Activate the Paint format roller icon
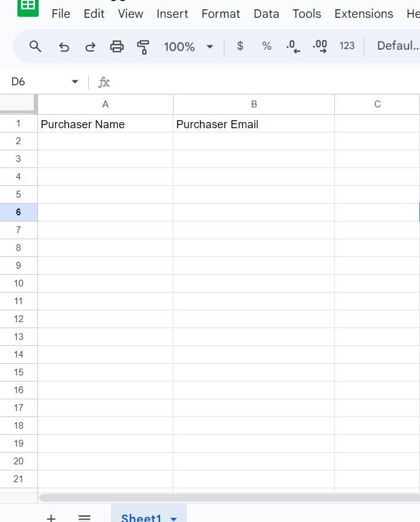 pyautogui.click(x=143, y=46)
